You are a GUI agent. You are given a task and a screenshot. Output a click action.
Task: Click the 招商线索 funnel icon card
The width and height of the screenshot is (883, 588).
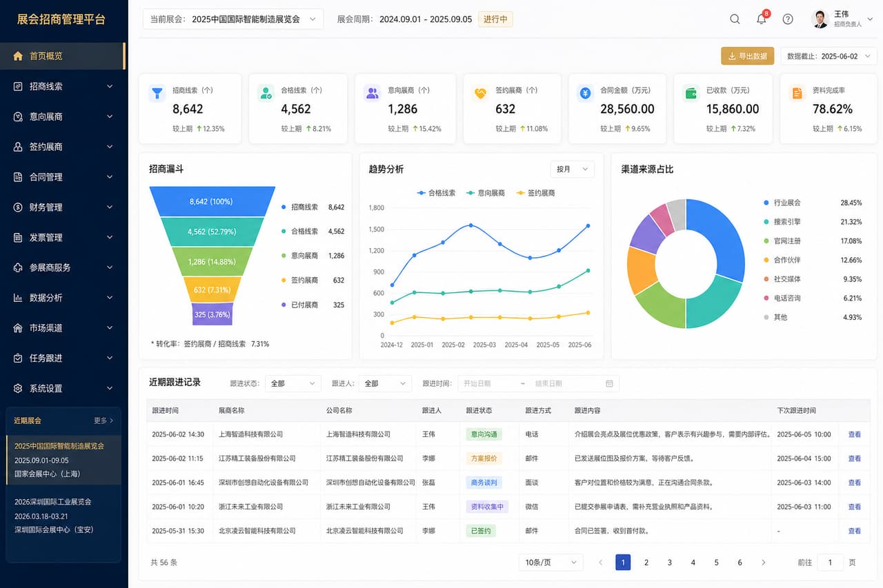click(157, 93)
